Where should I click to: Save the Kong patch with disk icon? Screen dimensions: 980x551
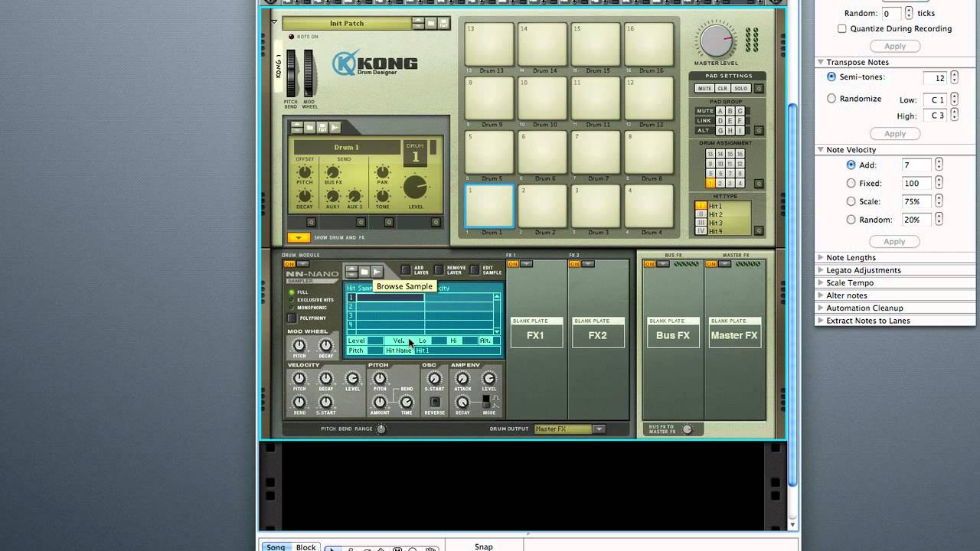point(443,24)
